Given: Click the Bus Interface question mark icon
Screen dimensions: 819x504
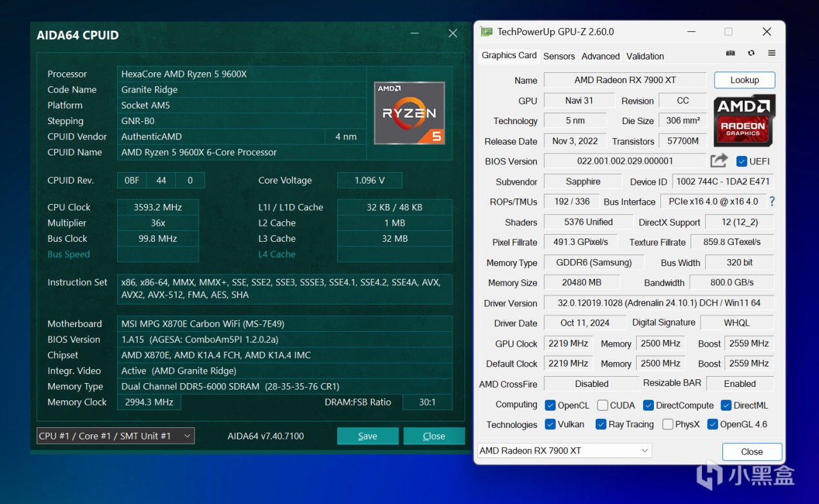Looking at the screenshot, I should pos(772,201).
